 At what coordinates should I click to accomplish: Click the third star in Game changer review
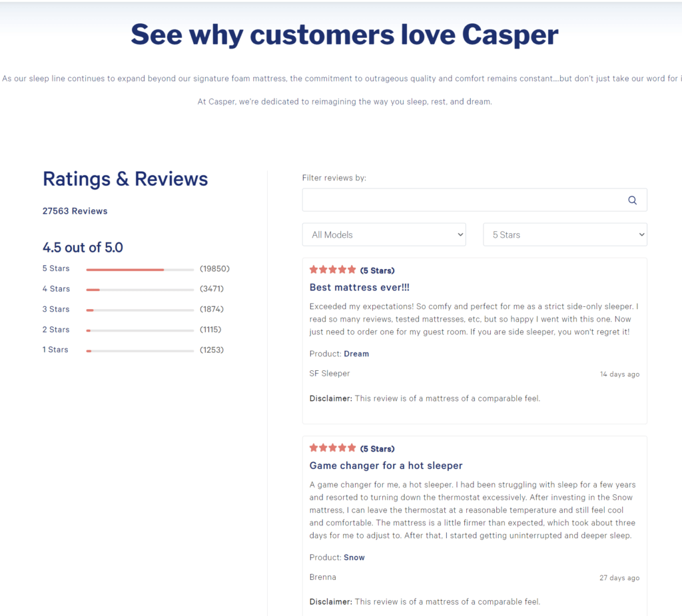[333, 447]
